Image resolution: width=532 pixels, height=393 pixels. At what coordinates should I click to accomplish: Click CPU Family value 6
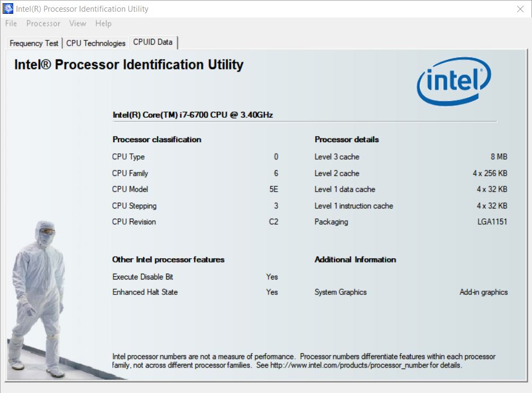276,173
